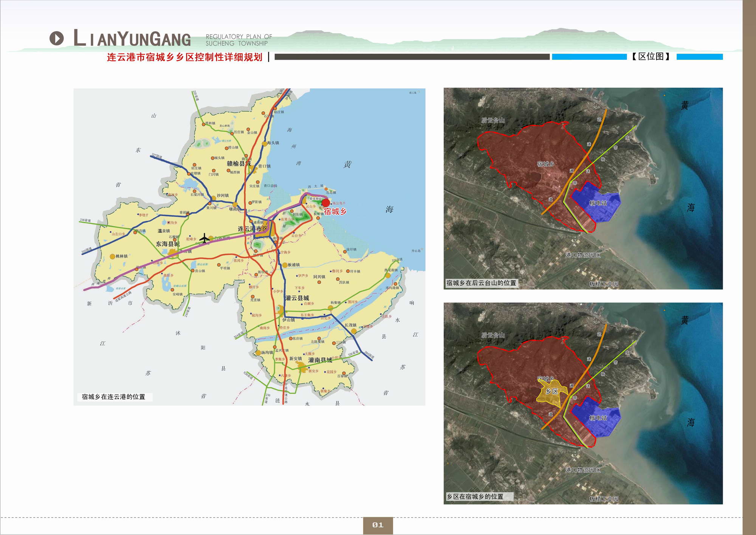Image resolution: width=756 pixels, height=535 pixels.
Task: Click the round arrow icon beside LIANYUNGANG
Action: [x=57, y=38]
